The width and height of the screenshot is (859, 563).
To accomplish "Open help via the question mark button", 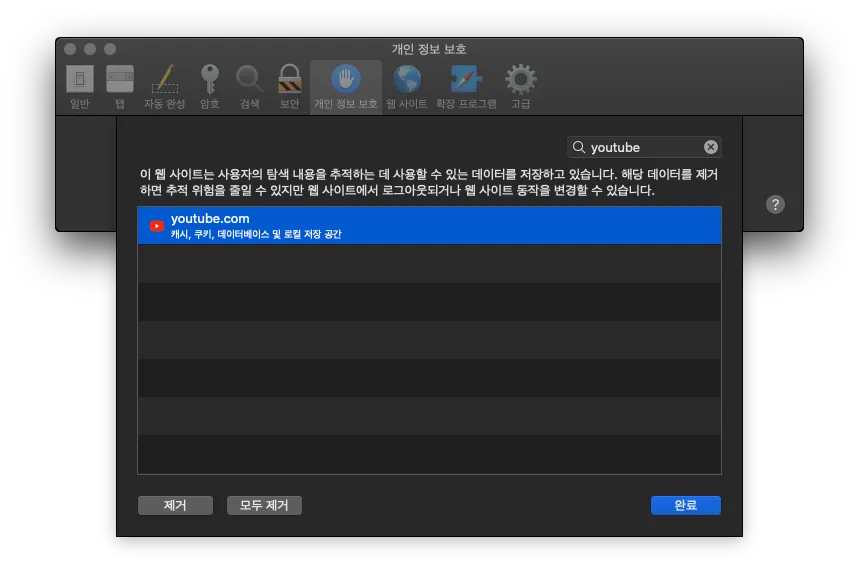I will 775,204.
